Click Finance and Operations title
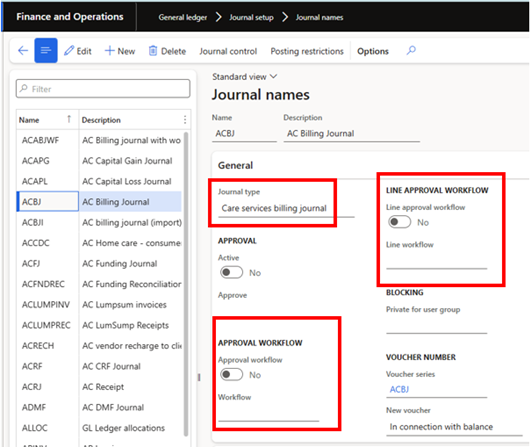 70,17
